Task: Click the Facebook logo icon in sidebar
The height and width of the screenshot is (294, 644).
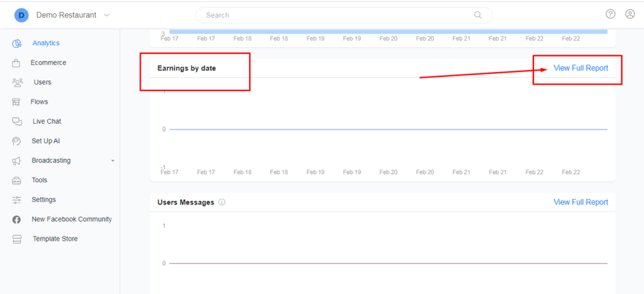Action: [16, 220]
